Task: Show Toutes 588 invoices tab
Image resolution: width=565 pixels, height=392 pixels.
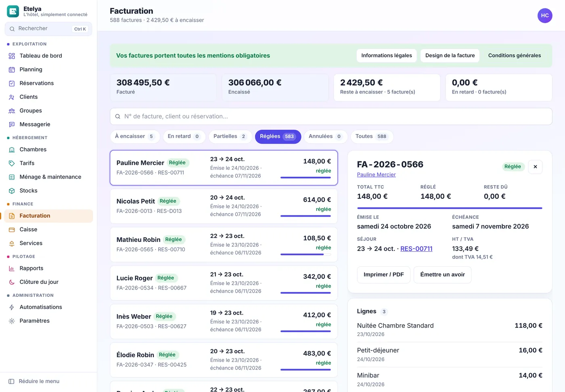Action: (372, 136)
